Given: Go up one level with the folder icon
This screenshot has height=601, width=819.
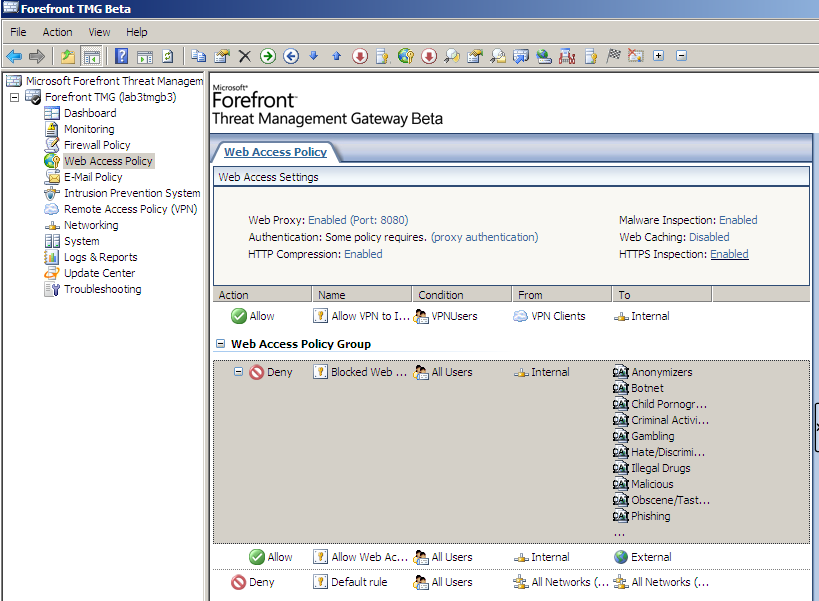Looking at the screenshot, I should [x=68, y=56].
